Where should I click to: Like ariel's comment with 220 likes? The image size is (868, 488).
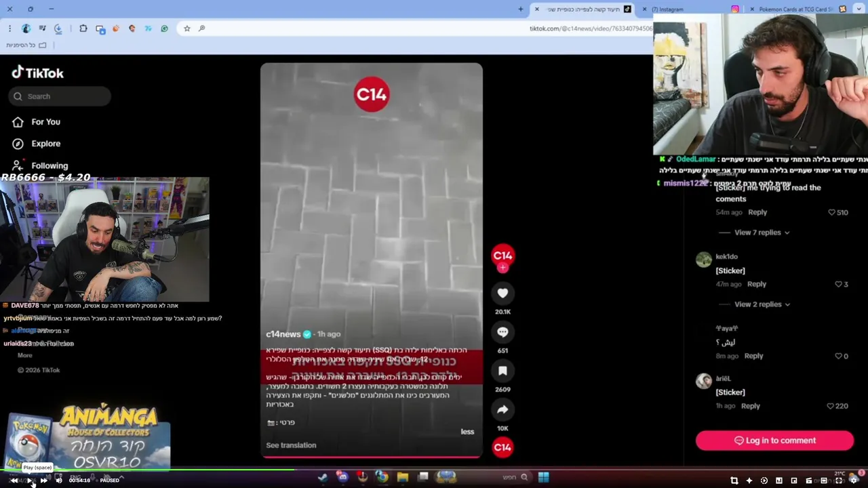click(831, 406)
